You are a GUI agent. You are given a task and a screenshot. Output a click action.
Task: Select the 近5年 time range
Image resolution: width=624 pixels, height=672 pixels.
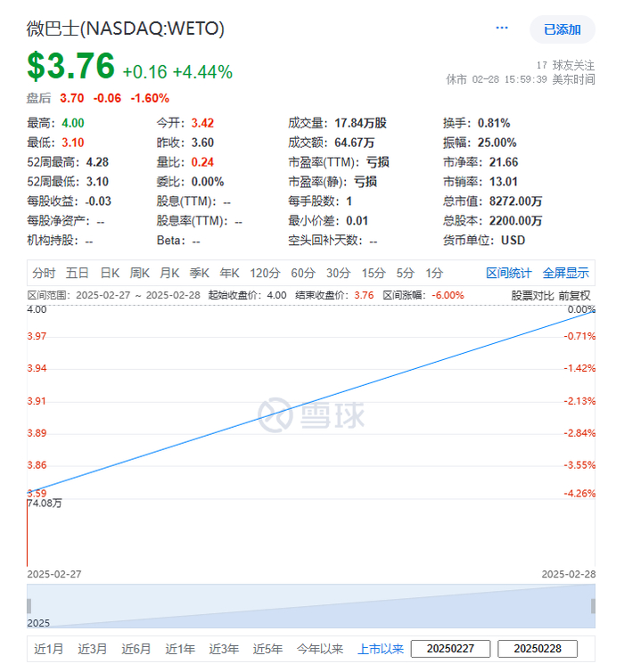click(267, 649)
